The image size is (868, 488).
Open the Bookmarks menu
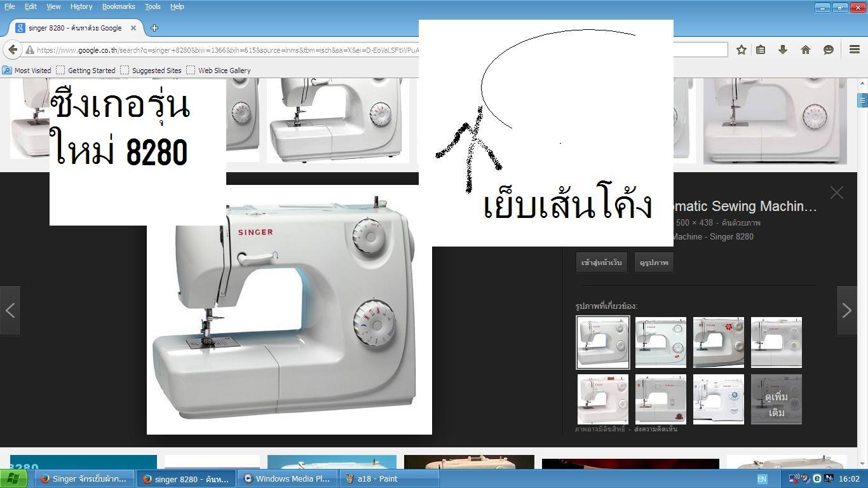[119, 6]
